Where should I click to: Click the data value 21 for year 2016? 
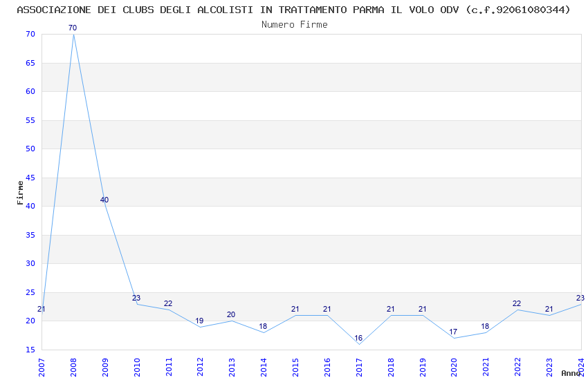point(327,310)
